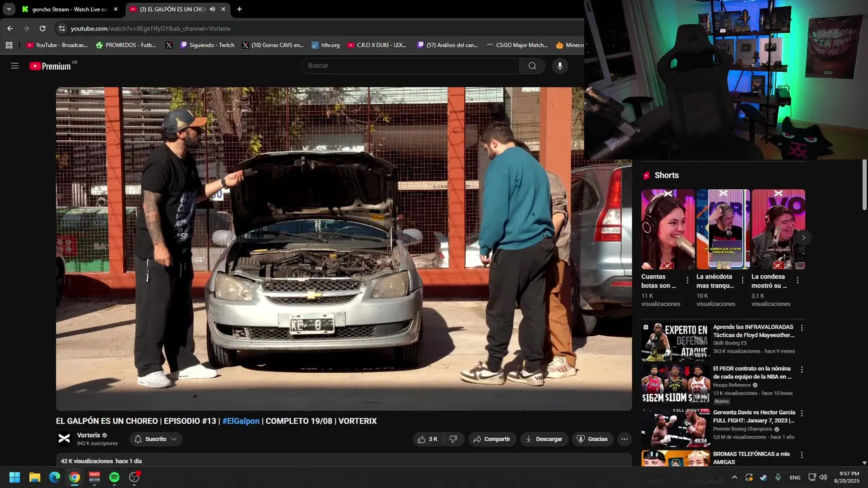868x488 pixels.
Task: Focus the Buscar search field
Action: [410, 66]
